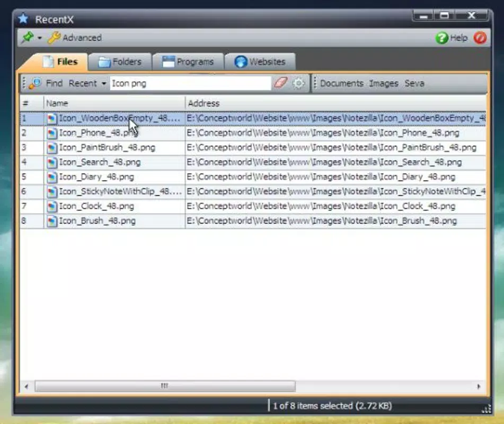Select Icon_PaintBrush_48.png file name
The height and width of the screenshot is (424, 504).
(107, 147)
